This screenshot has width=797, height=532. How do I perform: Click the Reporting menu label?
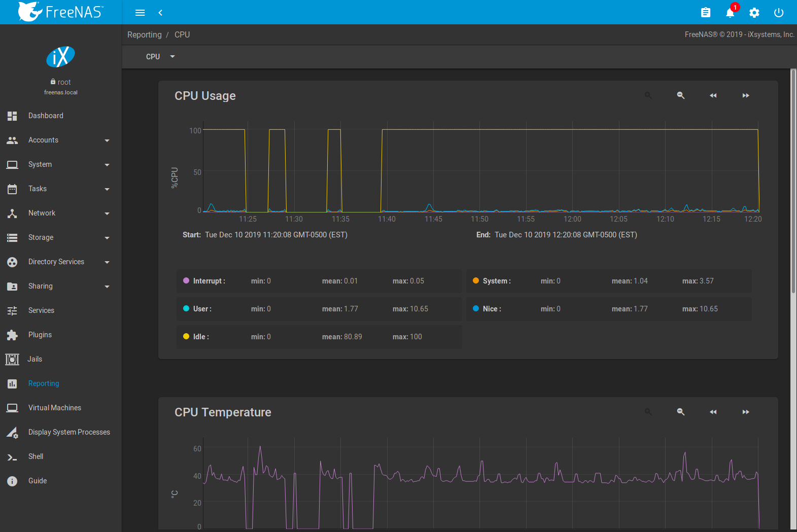point(44,383)
